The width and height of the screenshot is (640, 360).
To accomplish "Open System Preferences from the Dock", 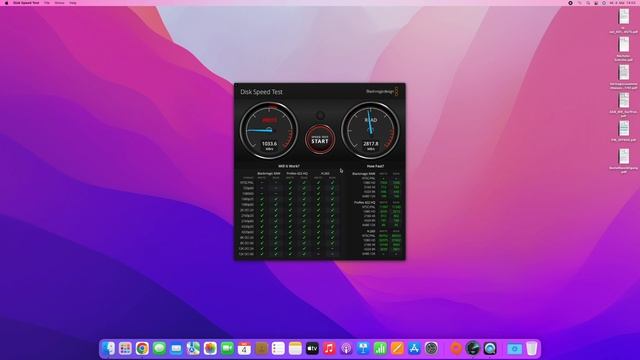I will tap(431, 348).
